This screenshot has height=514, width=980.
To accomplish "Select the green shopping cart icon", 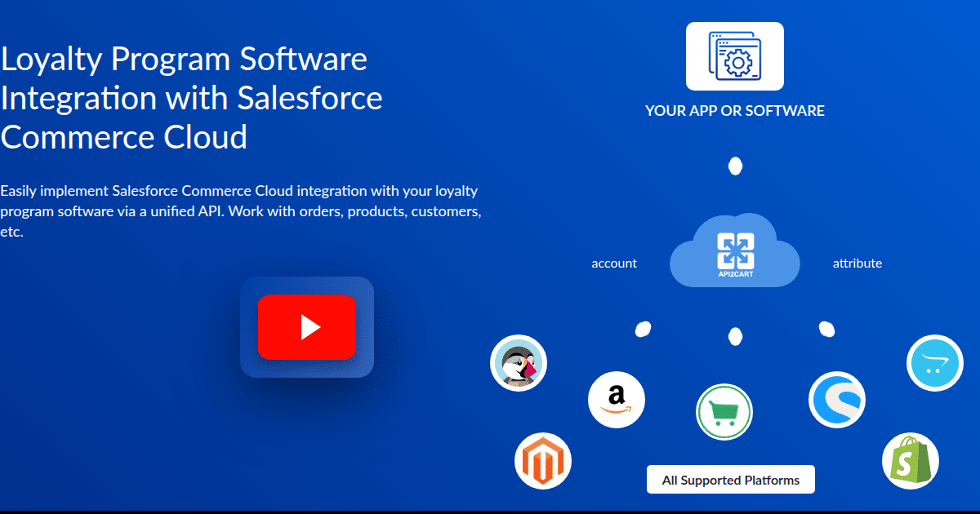I will pos(724,412).
